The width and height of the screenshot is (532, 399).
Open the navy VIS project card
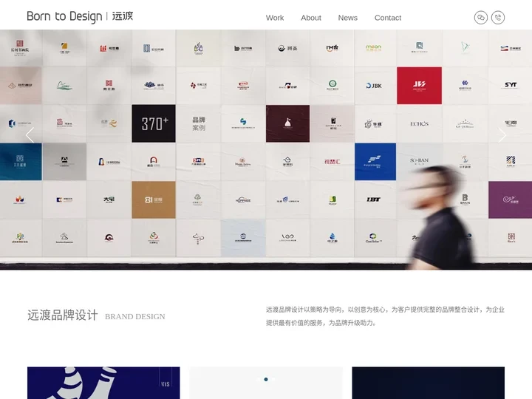tap(103, 383)
